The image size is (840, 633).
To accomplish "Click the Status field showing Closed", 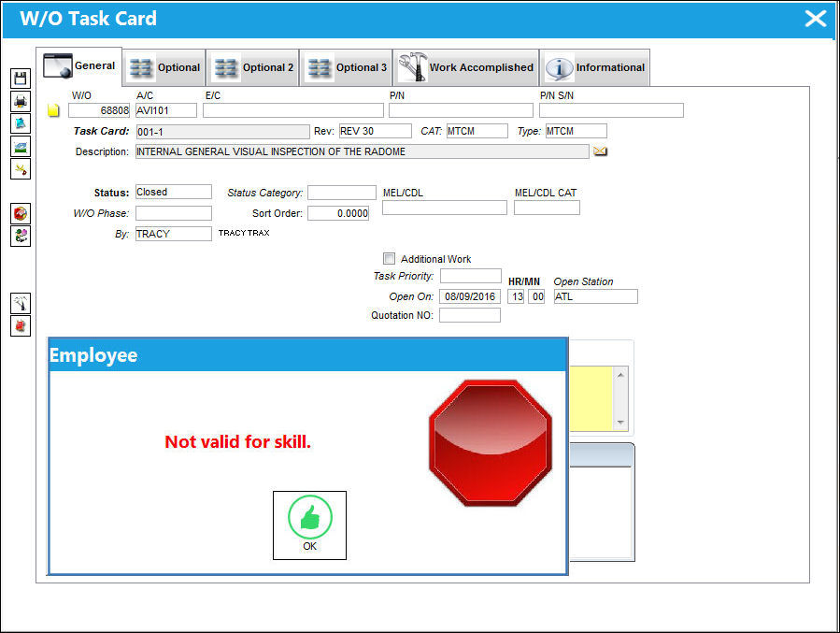I will (174, 192).
